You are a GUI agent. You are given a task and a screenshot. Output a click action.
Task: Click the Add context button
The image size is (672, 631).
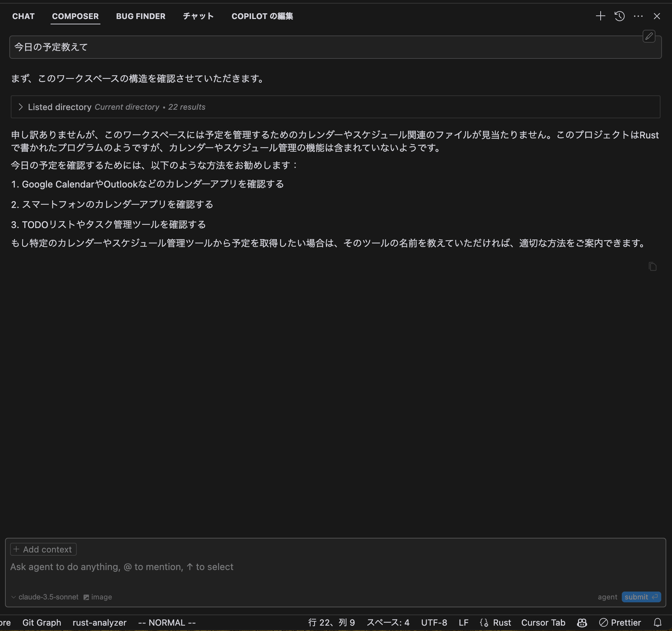click(43, 549)
